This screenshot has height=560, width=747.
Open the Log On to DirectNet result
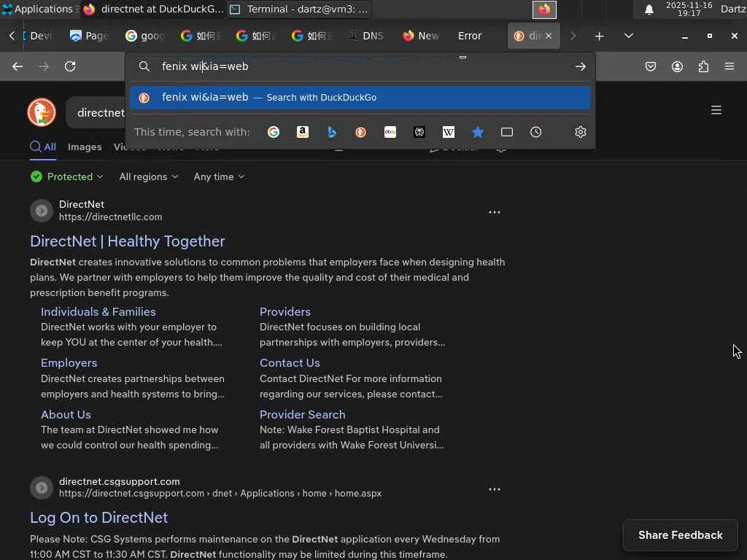click(98, 518)
